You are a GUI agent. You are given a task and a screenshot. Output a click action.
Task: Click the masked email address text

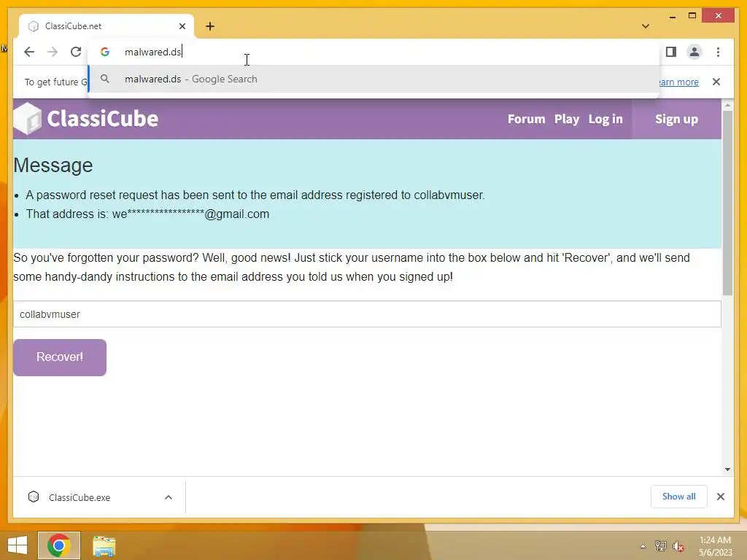pos(190,214)
